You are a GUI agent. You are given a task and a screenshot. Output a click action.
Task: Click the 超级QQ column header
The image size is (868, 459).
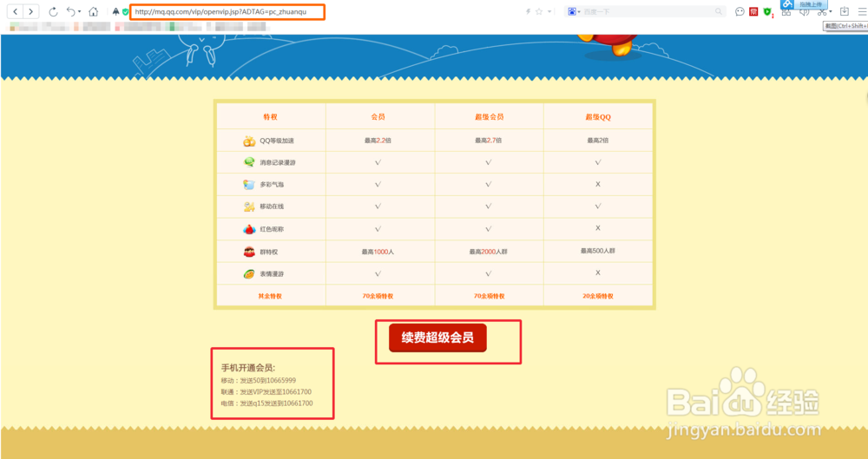click(598, 117)
